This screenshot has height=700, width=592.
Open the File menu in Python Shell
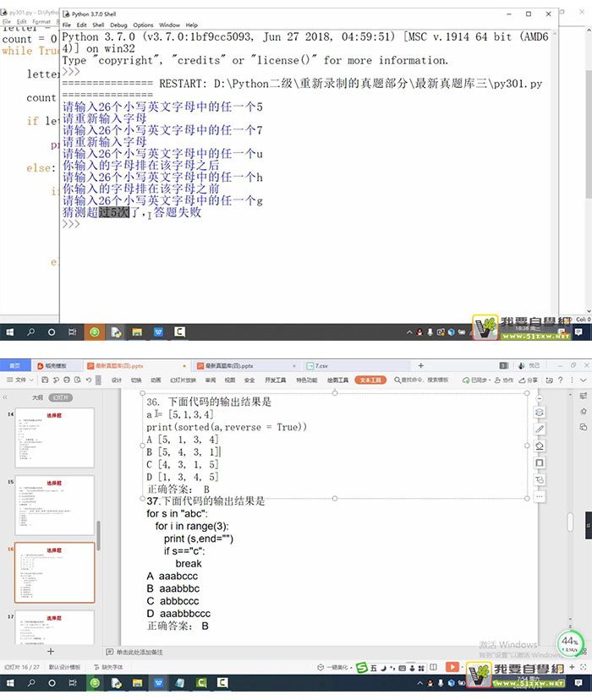pos(67,25)
